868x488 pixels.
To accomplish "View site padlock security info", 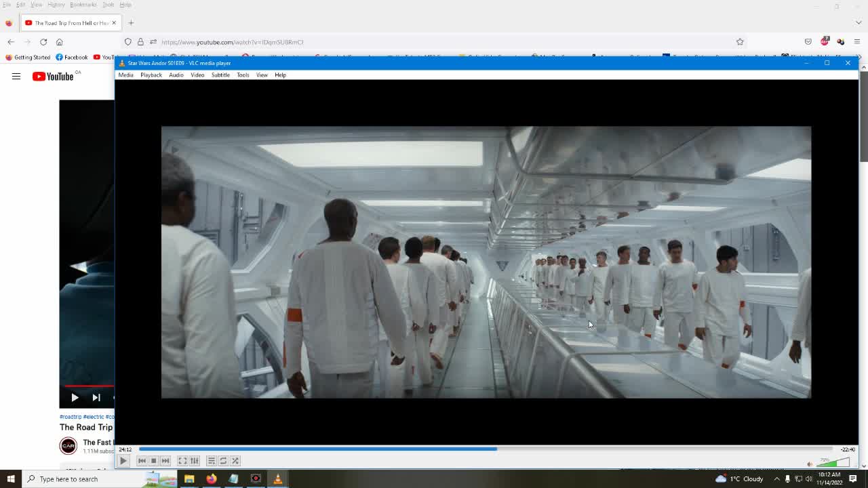I will (140, 42).
